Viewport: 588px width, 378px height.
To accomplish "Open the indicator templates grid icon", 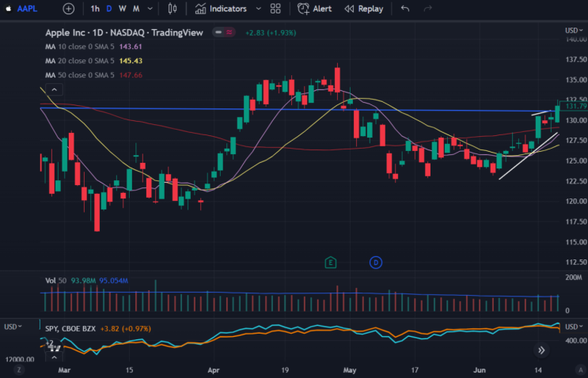I will tap(275, 9).
